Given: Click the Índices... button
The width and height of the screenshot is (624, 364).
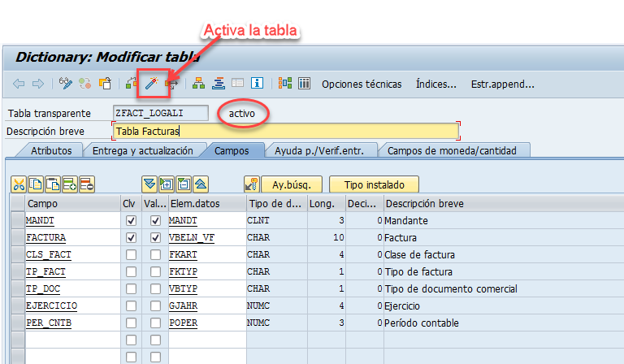Looking at the screenshot, I should 436,84.
